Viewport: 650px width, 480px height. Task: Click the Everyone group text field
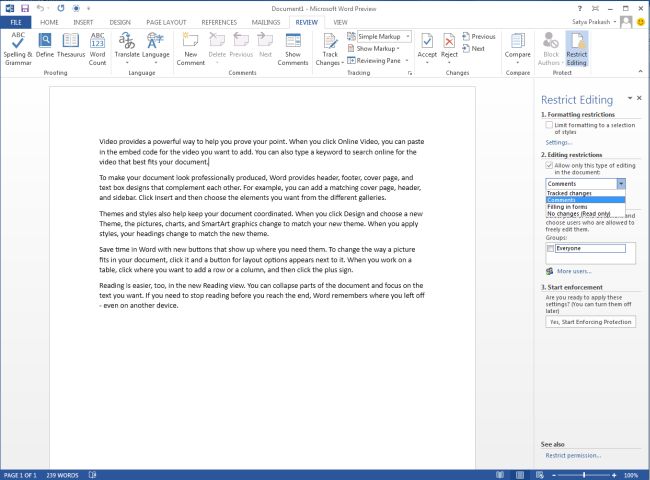[590, 248]
